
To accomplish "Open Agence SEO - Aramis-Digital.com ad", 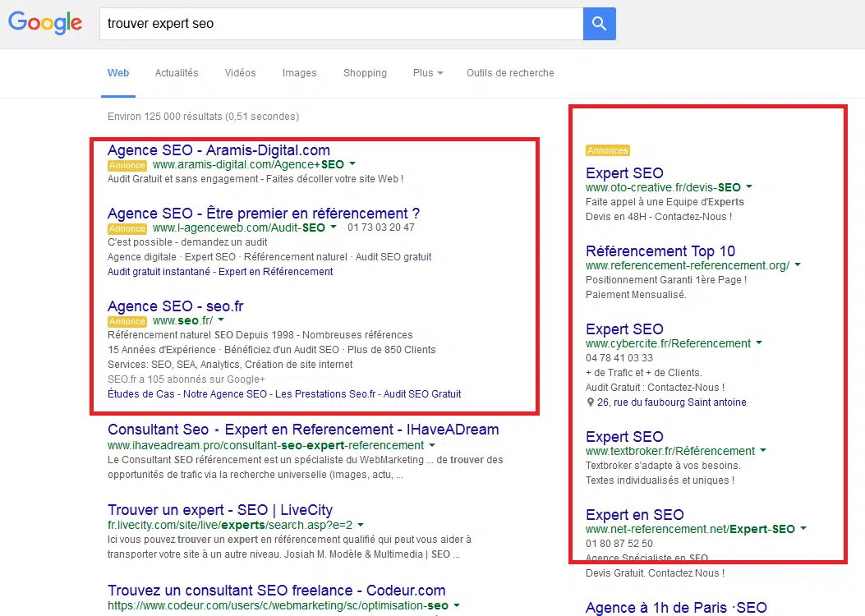I will [219, 150].
